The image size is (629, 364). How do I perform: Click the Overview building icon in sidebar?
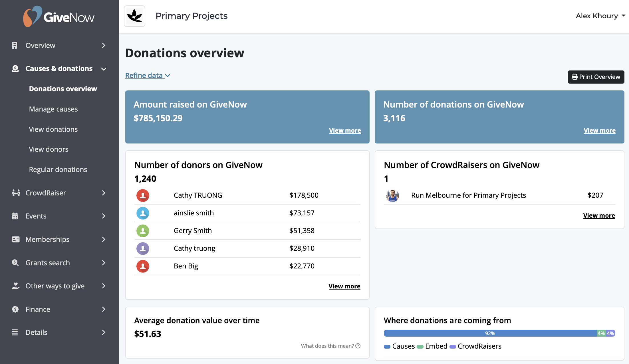click(x=15, y=45)
